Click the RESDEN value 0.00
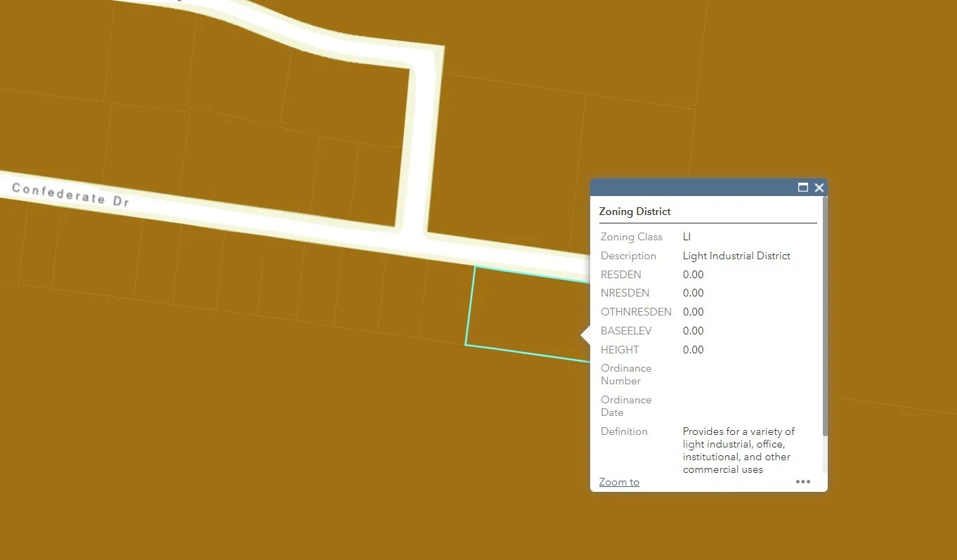 [693, 275]
